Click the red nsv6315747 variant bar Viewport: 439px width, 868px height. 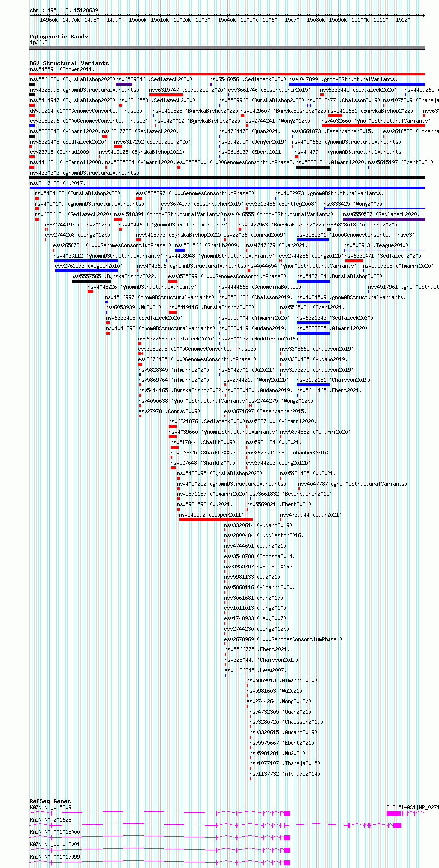coord(166,95)
